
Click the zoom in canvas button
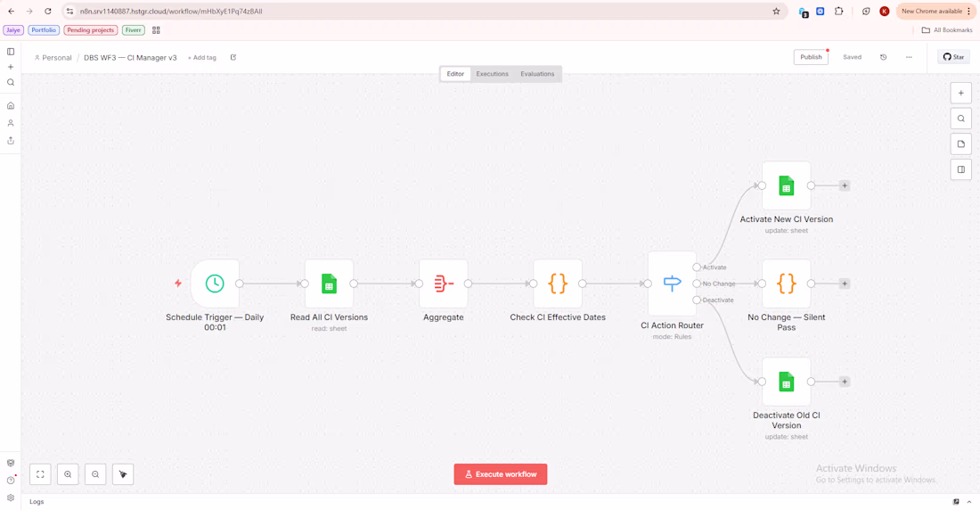click(68, 474)
